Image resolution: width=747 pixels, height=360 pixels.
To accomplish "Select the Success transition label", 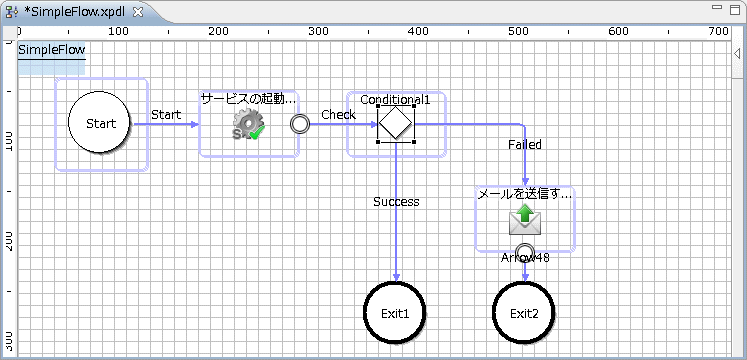I will click(x=396, y=202).
